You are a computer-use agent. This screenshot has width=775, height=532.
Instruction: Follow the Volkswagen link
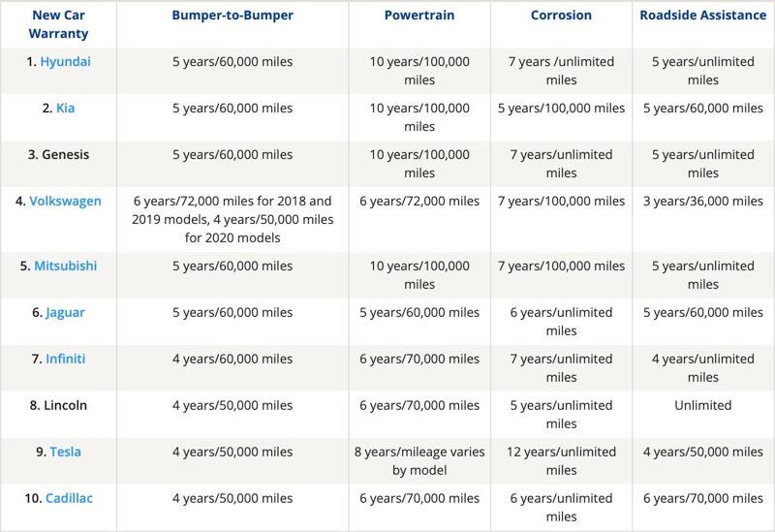(x=65, y=202)
